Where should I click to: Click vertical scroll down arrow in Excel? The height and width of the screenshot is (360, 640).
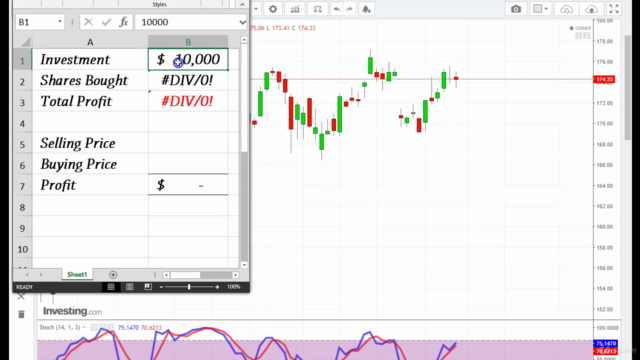point(244,265)
